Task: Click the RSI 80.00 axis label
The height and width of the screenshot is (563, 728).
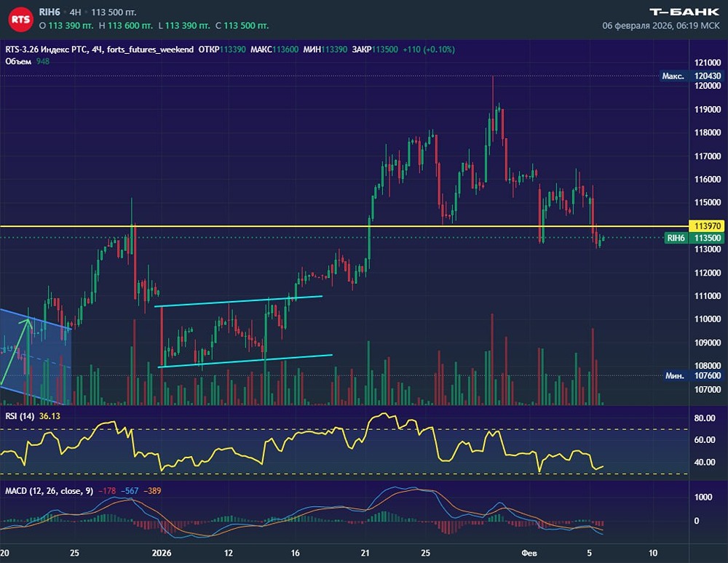Action: [x=704, y=418]
